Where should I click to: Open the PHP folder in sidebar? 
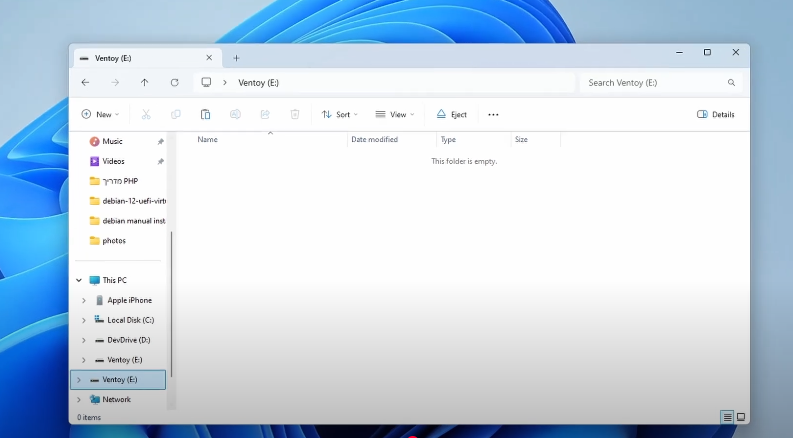pos(120,181)
